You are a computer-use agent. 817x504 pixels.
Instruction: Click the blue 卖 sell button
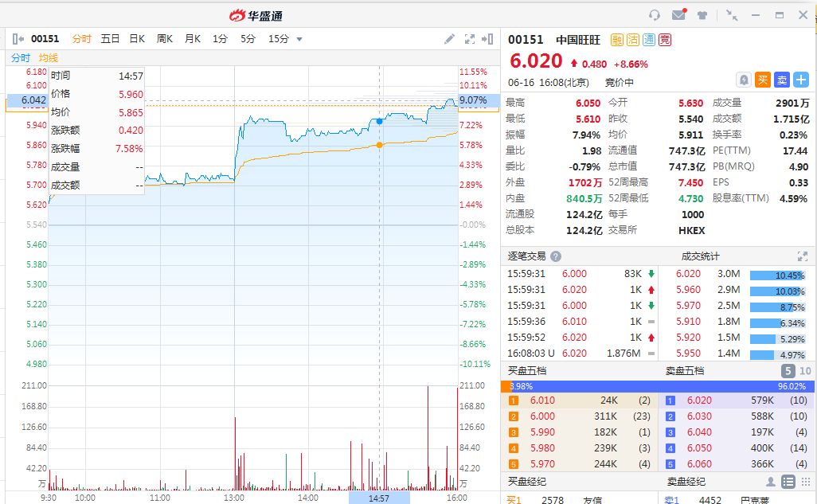(782, 80)
